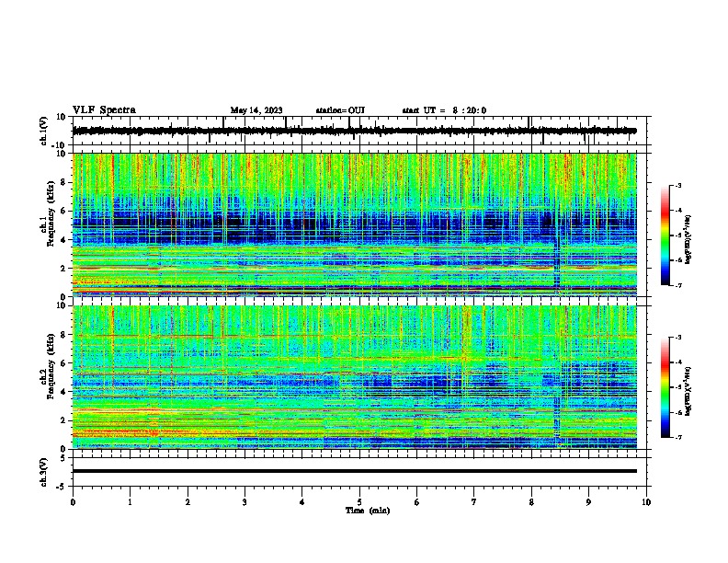Click the 'Time (min)' axis label
This screenshot has height=563, width=728.
[x=368, y=511]
